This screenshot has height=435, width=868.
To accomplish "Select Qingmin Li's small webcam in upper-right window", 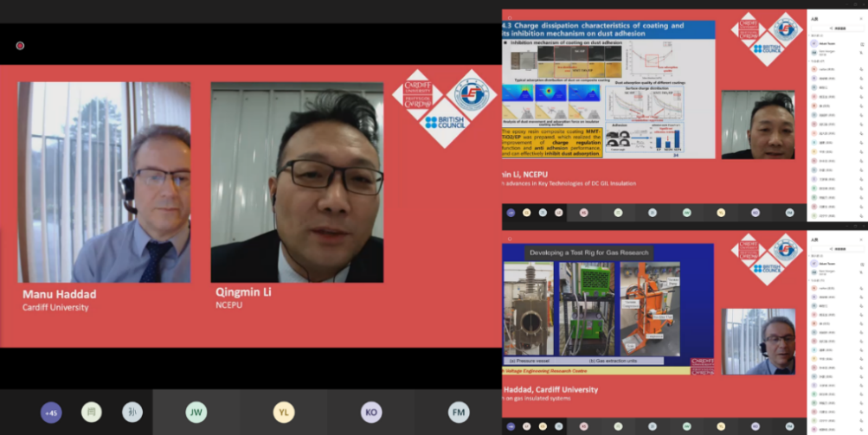I will pyautogui.click(x=757, y=125).
